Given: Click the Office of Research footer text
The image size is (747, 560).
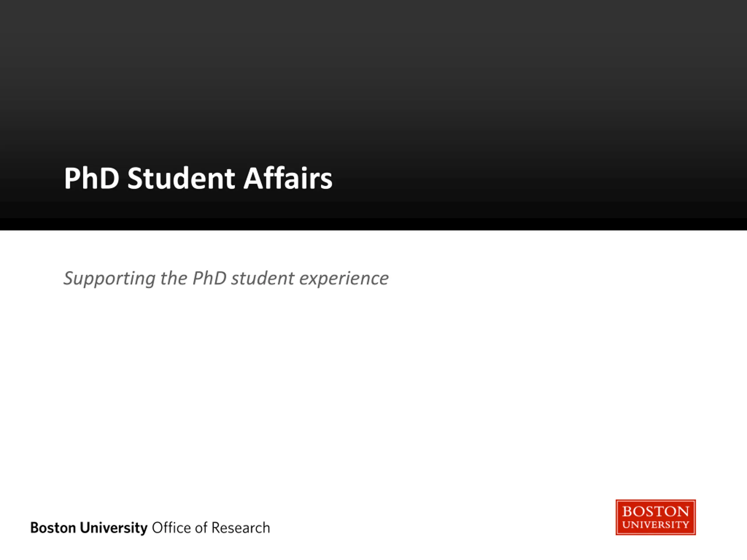Looking at the screenshot, I should pyautogui.click(x=211, y=528).
